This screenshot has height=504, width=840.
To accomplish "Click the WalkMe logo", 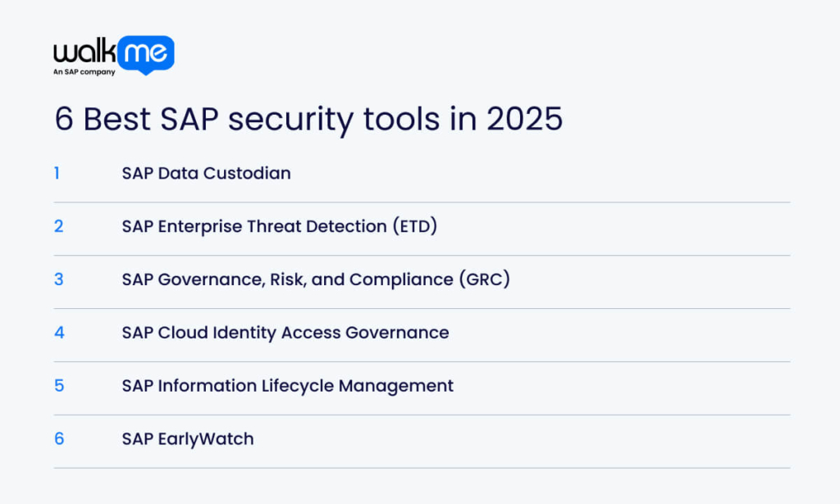I will 113,56.
